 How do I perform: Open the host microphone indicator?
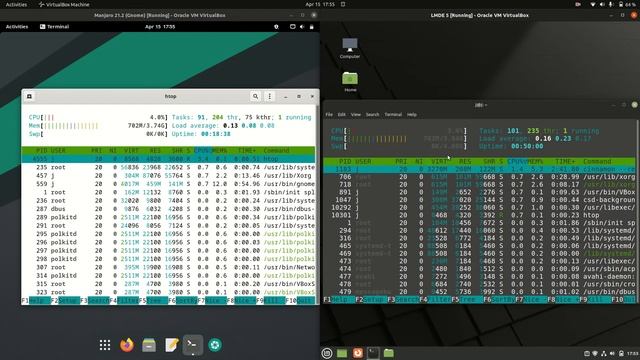(611, 4)
